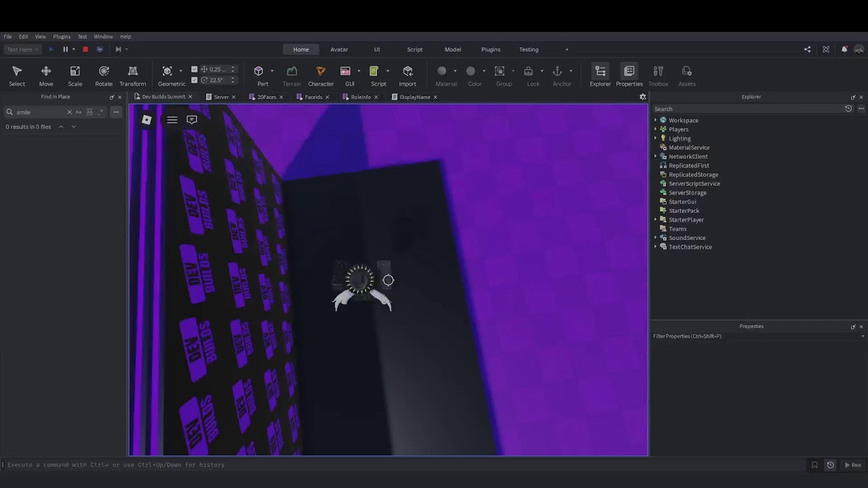Click the Group objects icon

point(500,70)
